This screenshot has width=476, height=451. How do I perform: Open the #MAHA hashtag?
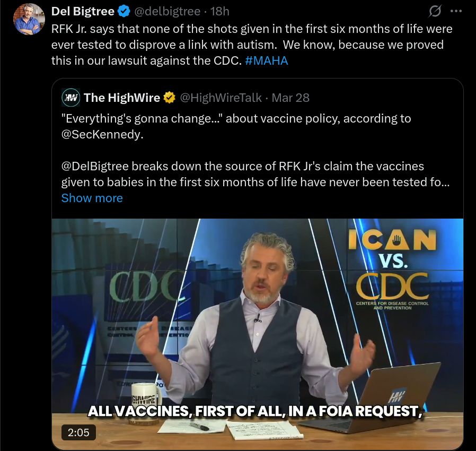pyautogui.click(x=266, y=61)
